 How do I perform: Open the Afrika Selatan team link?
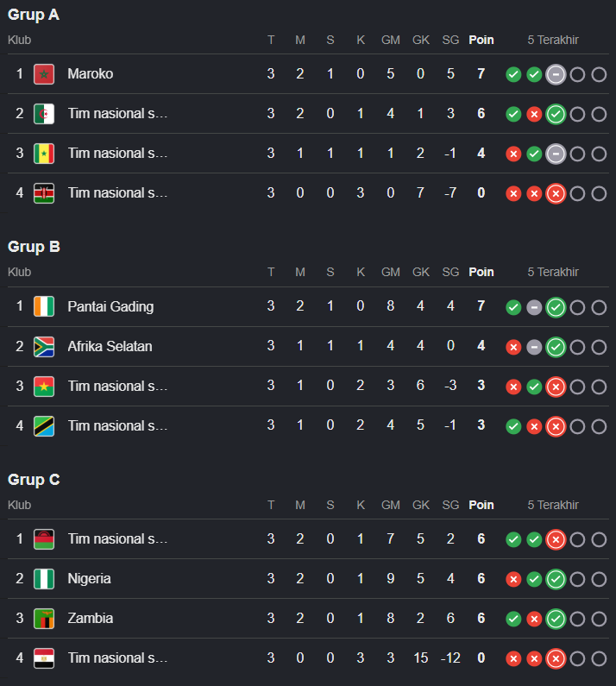tap(110, 347)
